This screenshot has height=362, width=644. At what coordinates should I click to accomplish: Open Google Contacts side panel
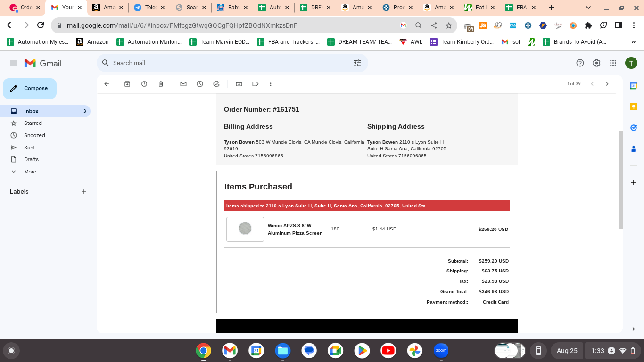[634, 149]
